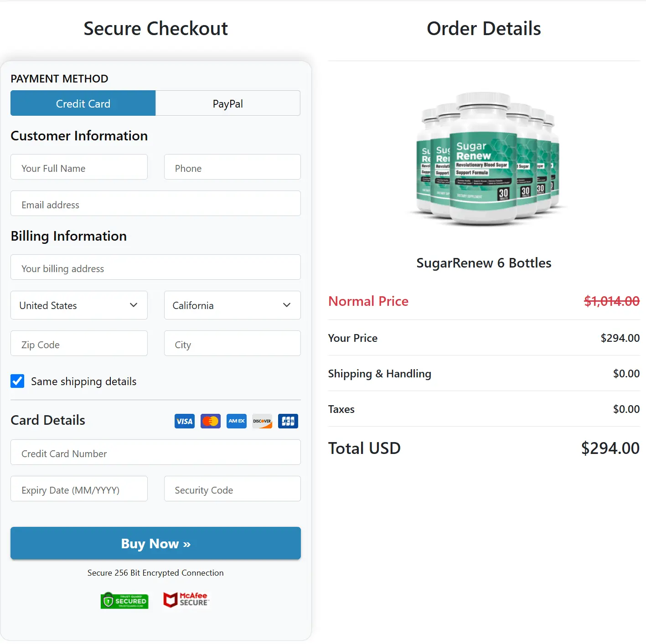
Task: Click the Trust Guard Secured badge
Action: (124, 600)
